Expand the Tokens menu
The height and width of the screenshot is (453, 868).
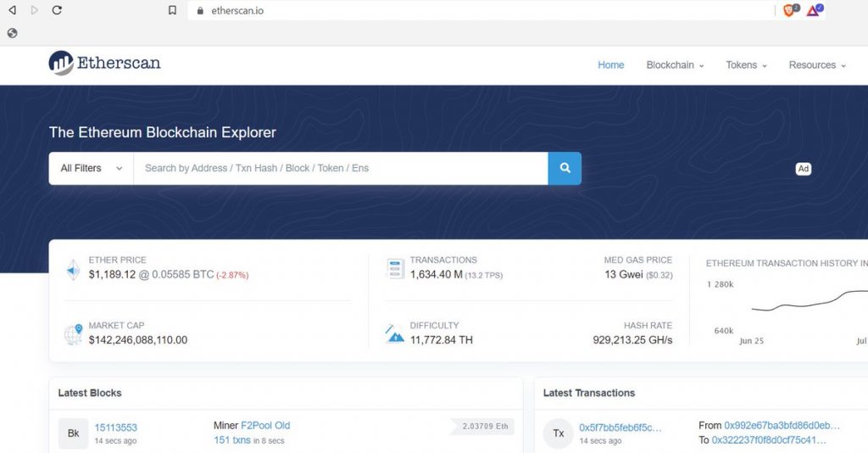[746, 64]
